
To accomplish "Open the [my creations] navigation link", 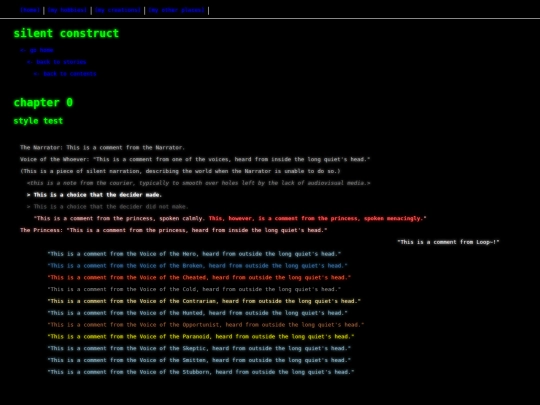I will [118, 10].
